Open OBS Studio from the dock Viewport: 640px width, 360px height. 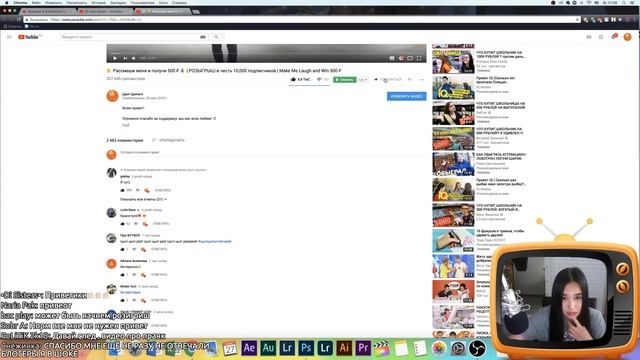[x=477, y=349]
